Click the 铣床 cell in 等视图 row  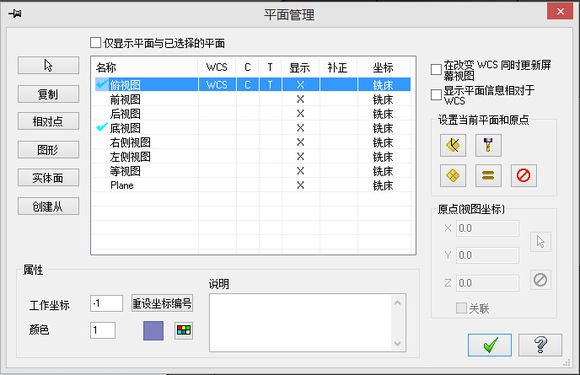pyautogui.click(x=383, y=171)
